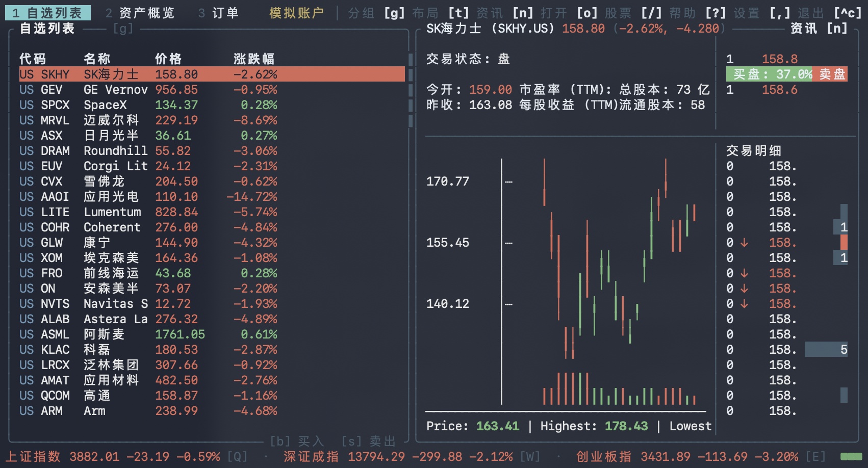
Task: Click the 涨跌幅 column header
Action: (254, 59)
